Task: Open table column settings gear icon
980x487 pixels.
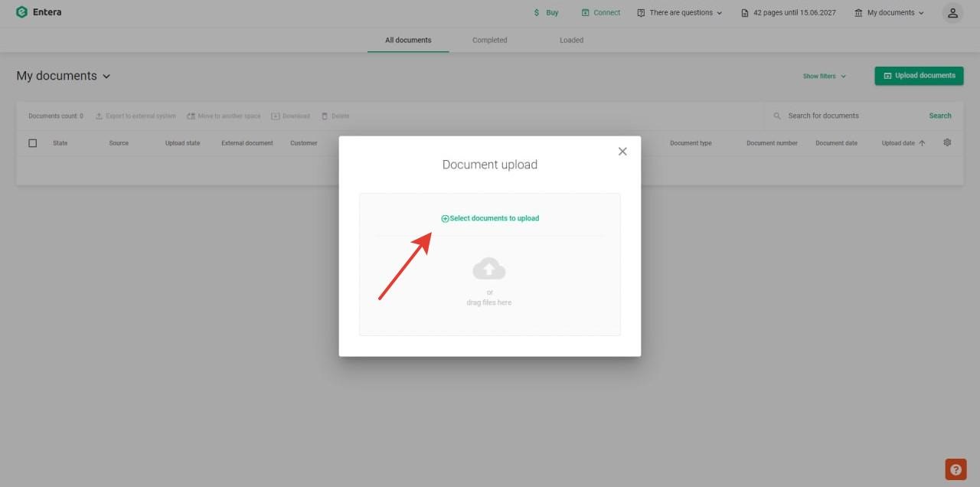Action: point(947,142)
